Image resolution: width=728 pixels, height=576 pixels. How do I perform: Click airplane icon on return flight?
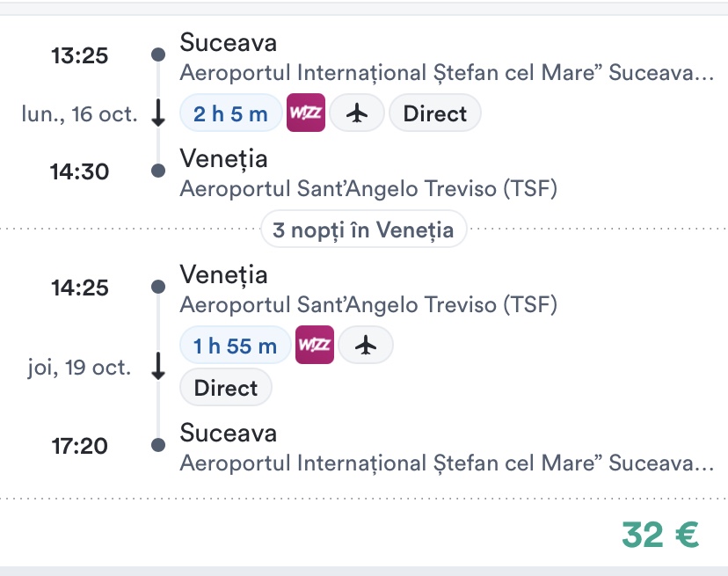click(366, 346)
